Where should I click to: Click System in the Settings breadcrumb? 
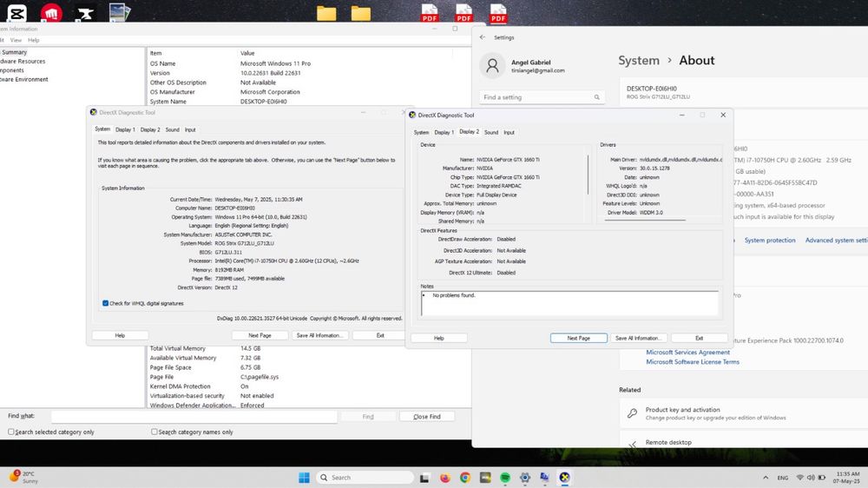pos(639,61)
